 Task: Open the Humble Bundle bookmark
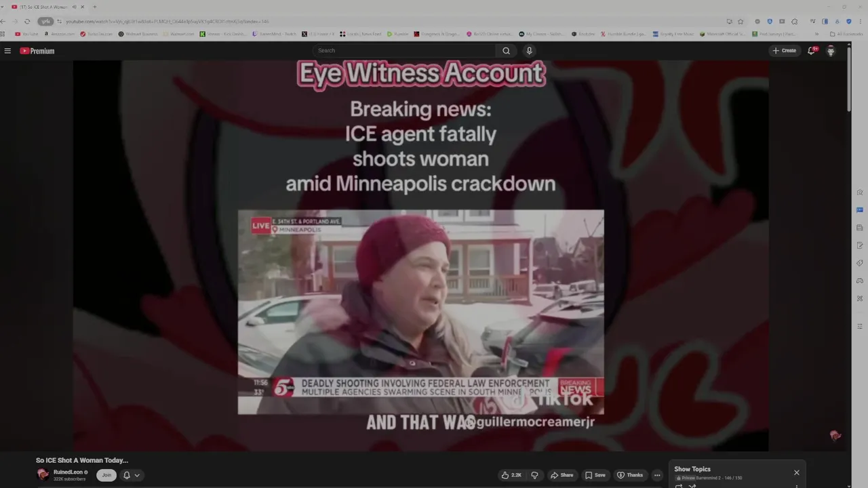(x=624, y=34)
